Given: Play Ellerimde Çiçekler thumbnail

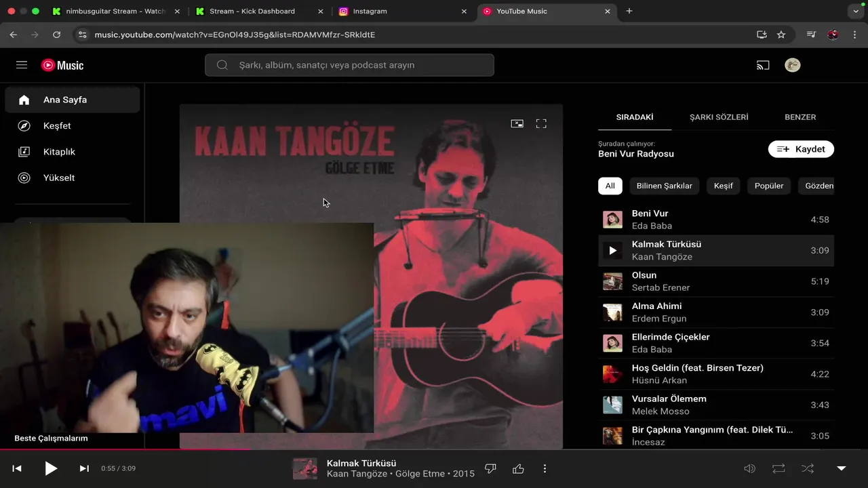Looking at the screenshot, I should click(x=612, y=343).
